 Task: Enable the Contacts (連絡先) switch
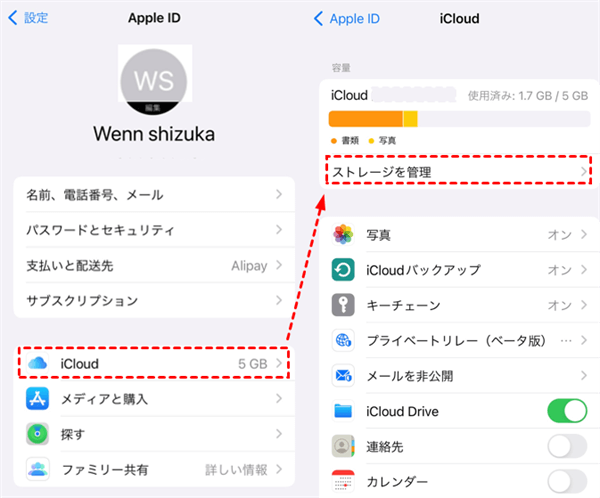point(567,446)
